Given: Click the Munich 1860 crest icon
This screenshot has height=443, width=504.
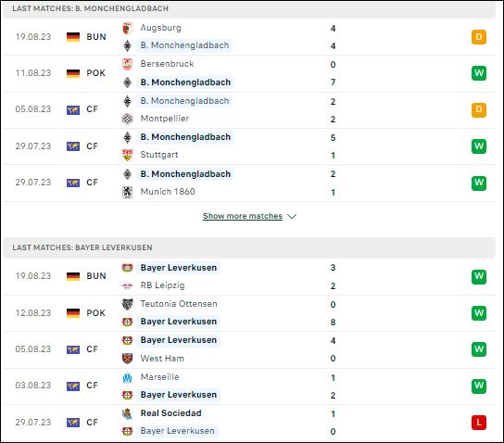Looking at the screenshot, I should point(127,192).
